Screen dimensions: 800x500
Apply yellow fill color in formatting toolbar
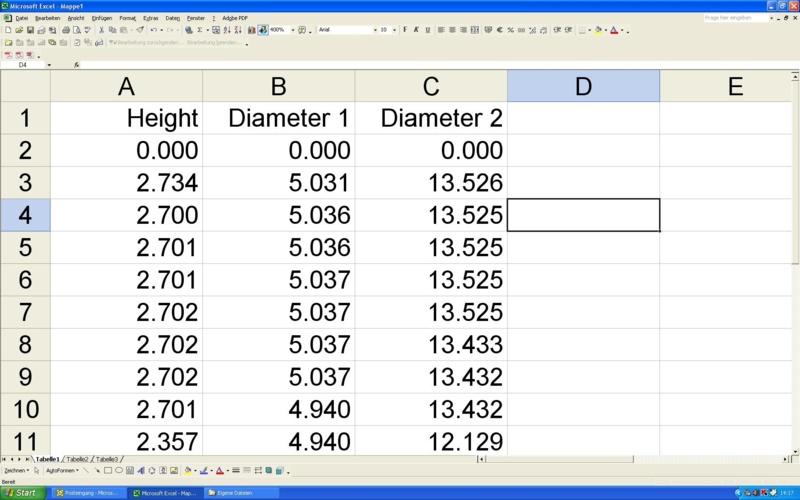(x=598, y=30)
